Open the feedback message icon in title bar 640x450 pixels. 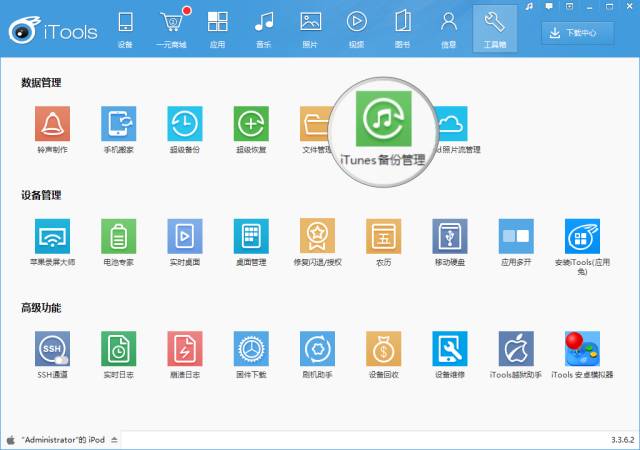[x=549, y=7]
